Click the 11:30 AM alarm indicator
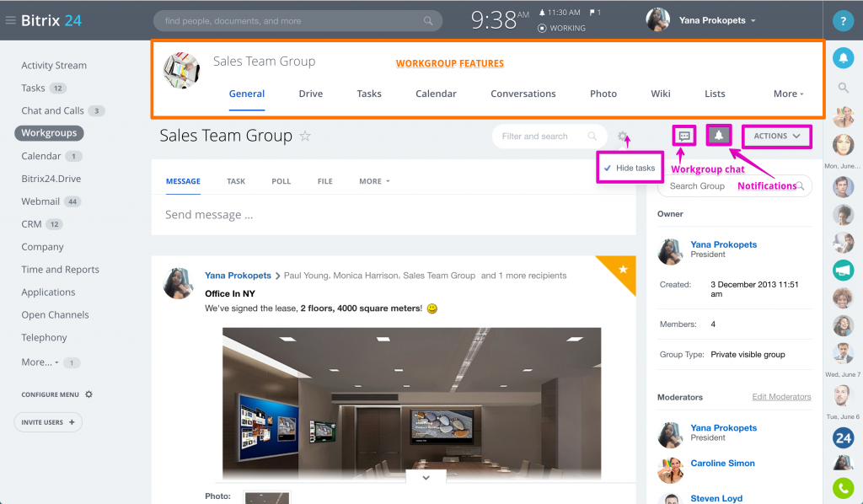The width and height of the screenshot is (863, 504). 560,12
